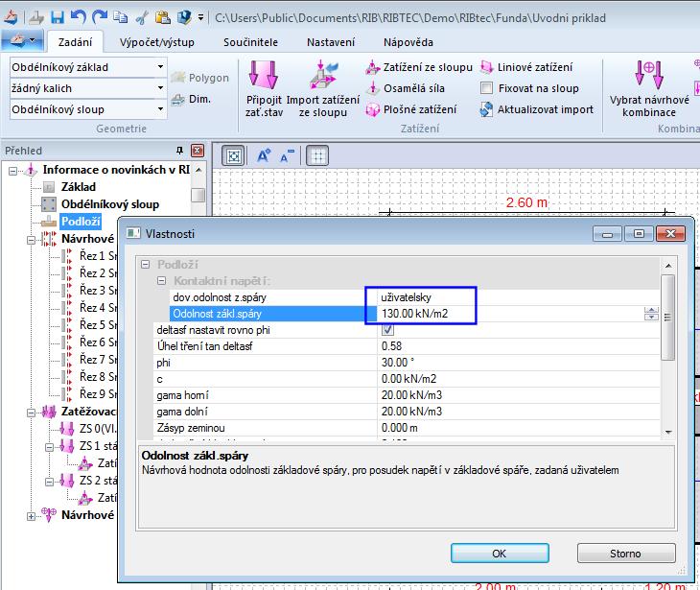Collapse Kontaktní napětí property subgroup
This screenshot has height=590, width=700.
pos(162,281)
